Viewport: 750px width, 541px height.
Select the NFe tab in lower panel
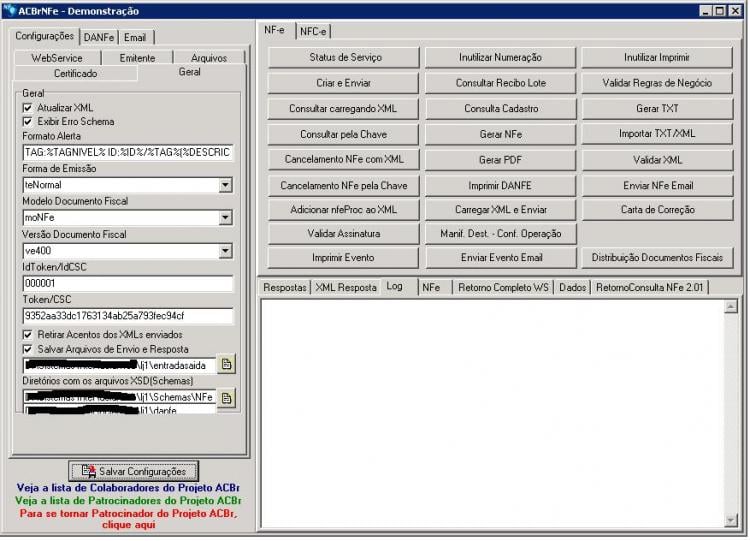tap(431, 287)
